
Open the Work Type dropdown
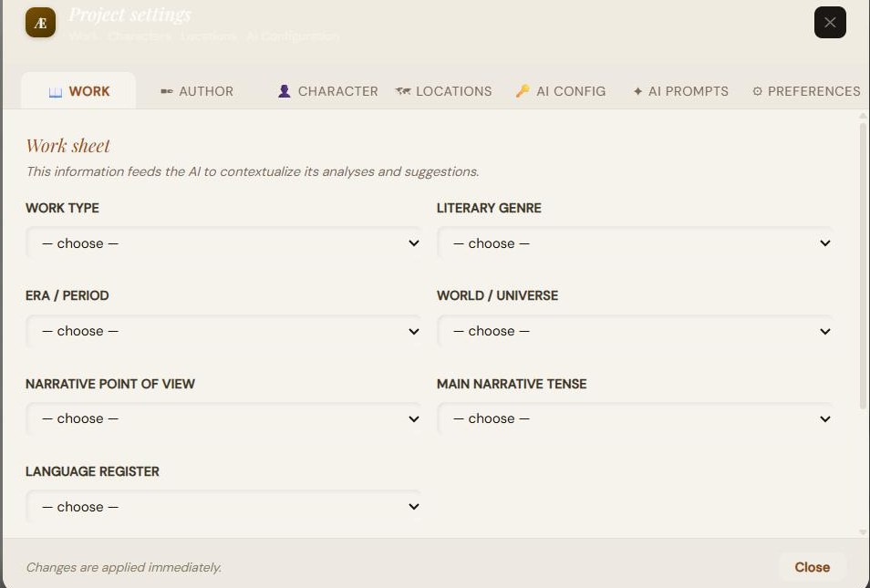click(223, 243)
